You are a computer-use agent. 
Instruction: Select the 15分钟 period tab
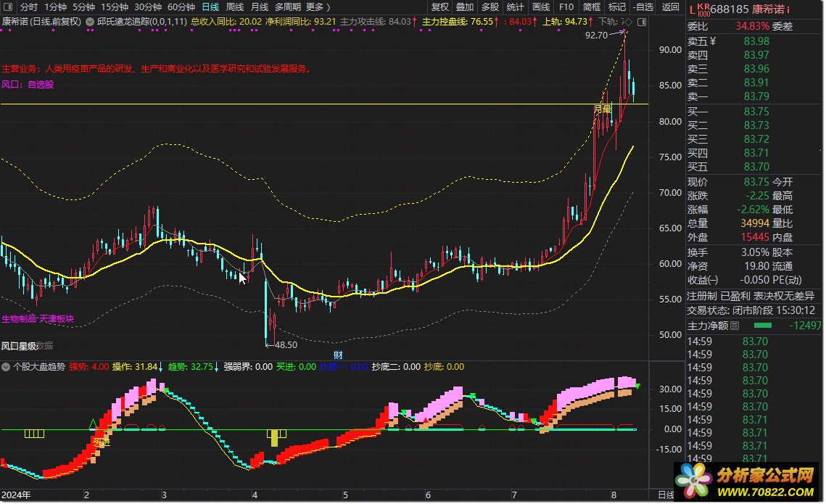pos(115,7)
